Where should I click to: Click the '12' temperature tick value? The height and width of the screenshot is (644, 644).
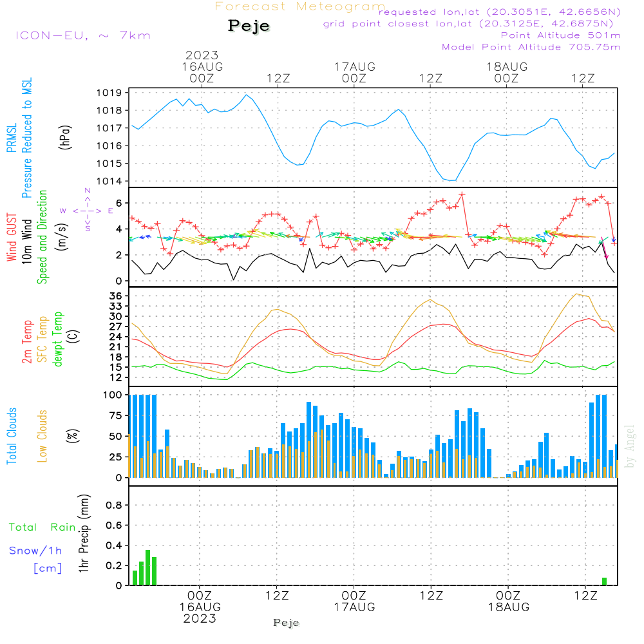tap(116, 377)
